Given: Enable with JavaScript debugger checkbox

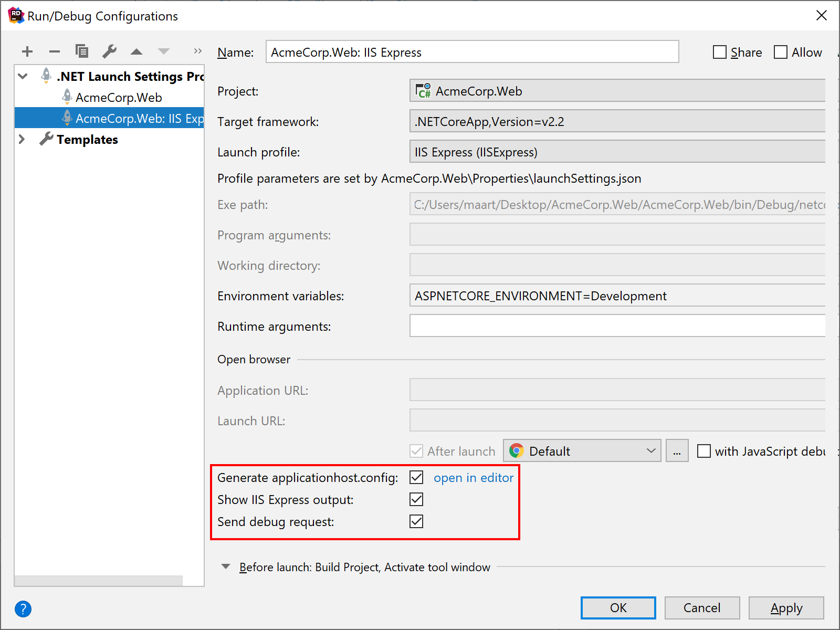Looking at the screenshot, I should click(704, 451).
